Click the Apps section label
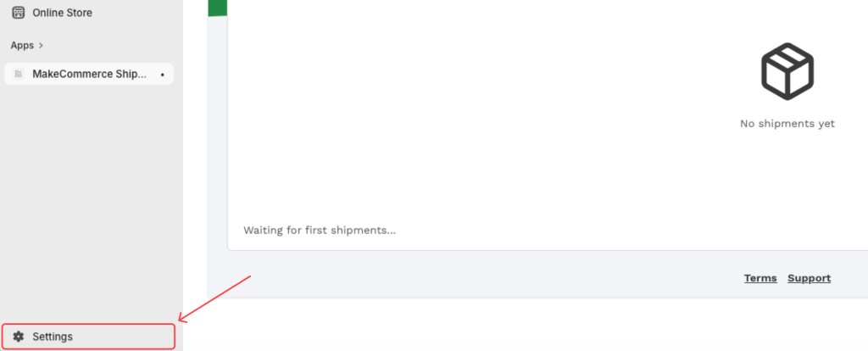Screen dimensions: 868x351 22,45
